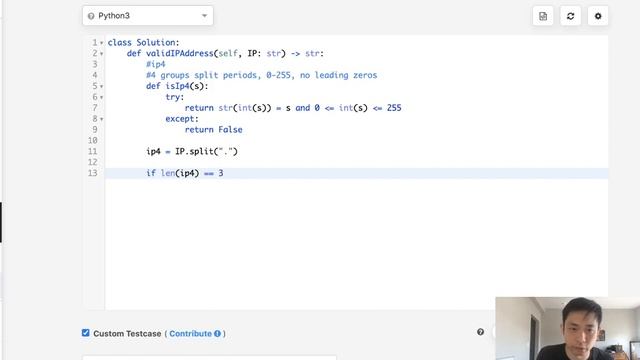Click the '255' value on line 7
This screenshot has height=360, width=640.
coord(394,108)
